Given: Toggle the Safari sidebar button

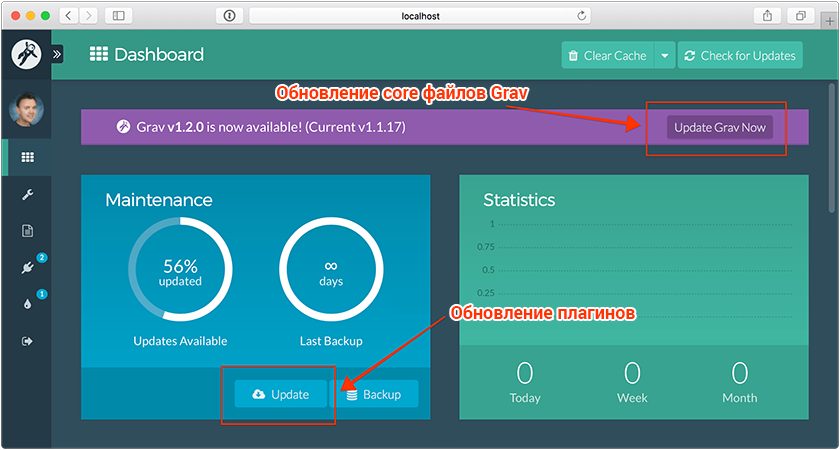Looking at the screenshot, I should (x=118, y=16).
